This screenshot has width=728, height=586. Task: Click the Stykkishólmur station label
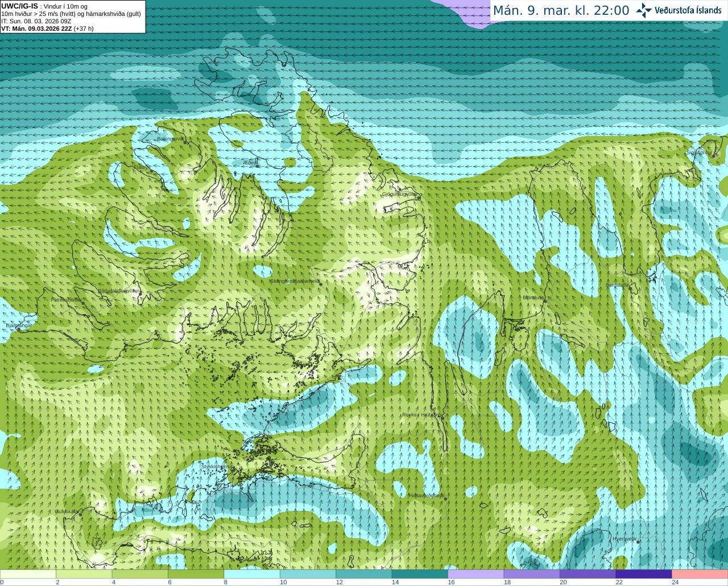tap(217, 467)
